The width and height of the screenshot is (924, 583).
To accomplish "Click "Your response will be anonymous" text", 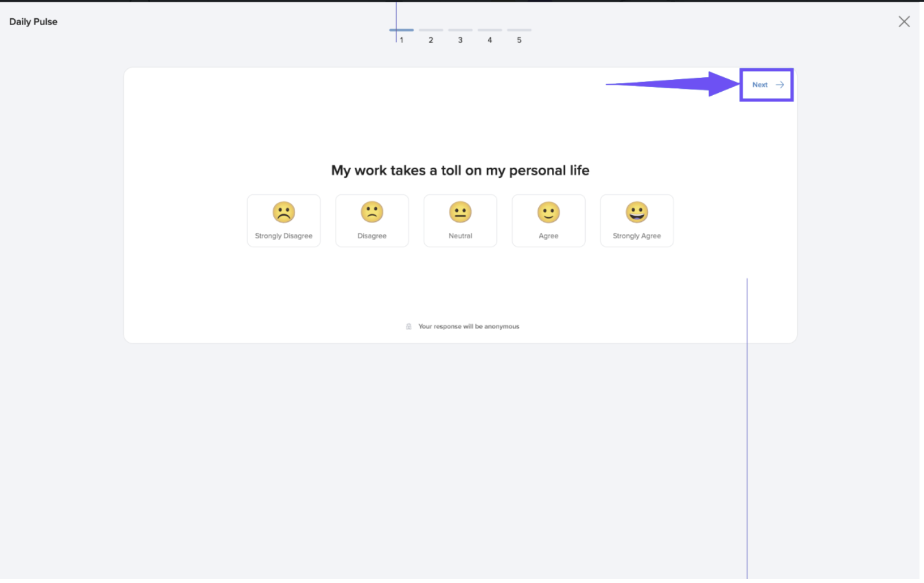I will (468, 327).
